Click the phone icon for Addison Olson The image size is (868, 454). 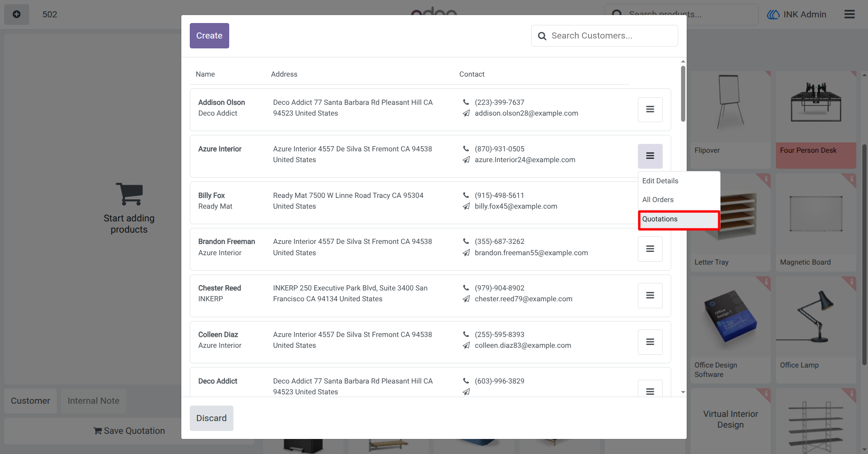(466, 102)
